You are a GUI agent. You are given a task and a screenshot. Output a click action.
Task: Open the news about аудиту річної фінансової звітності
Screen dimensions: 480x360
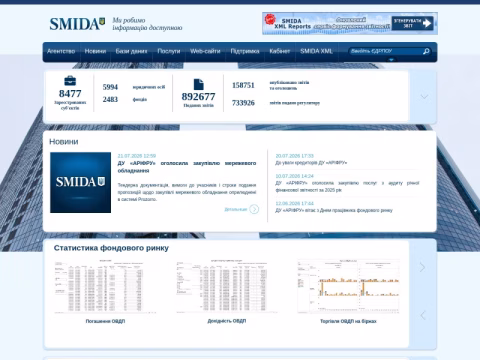point(347,187)
